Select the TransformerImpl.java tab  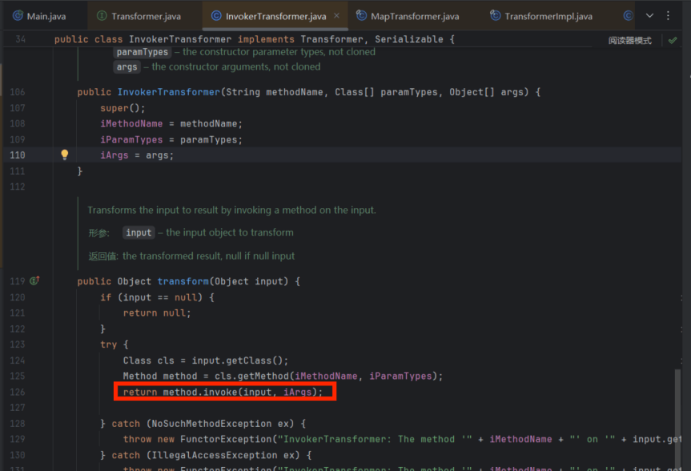[546, 16]
